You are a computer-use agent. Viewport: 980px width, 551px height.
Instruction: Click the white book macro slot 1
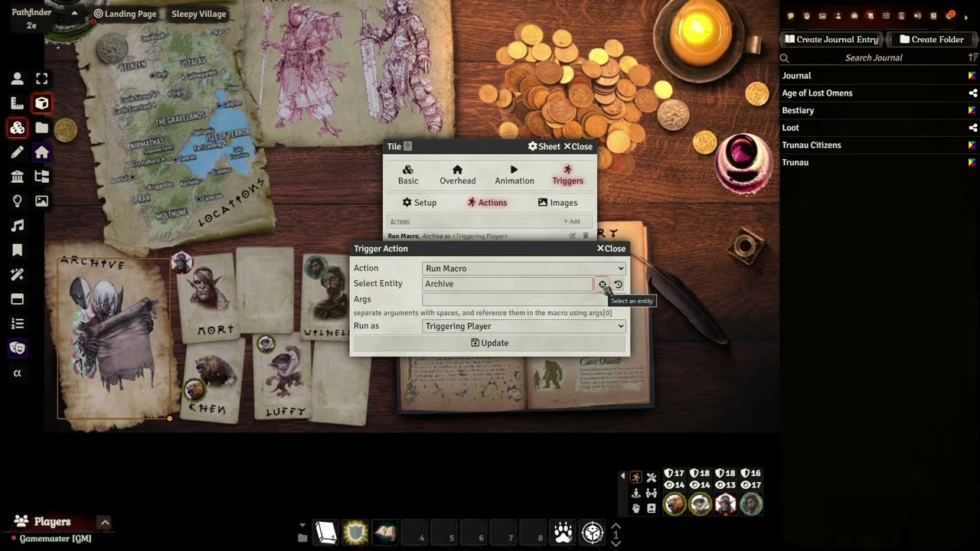tap(325, 533)
